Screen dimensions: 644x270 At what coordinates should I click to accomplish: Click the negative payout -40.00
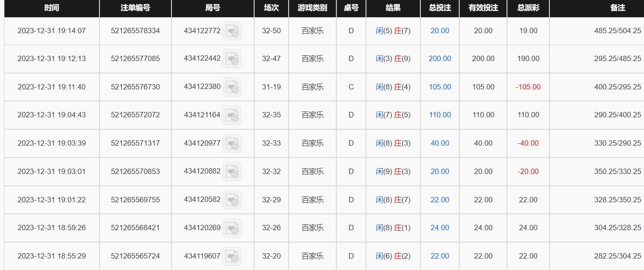pyautogui.click(x=528, y=143)
